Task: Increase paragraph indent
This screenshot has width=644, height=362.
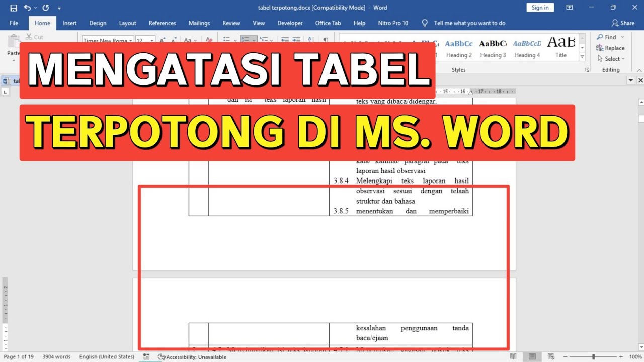Action: coord(297,40)
